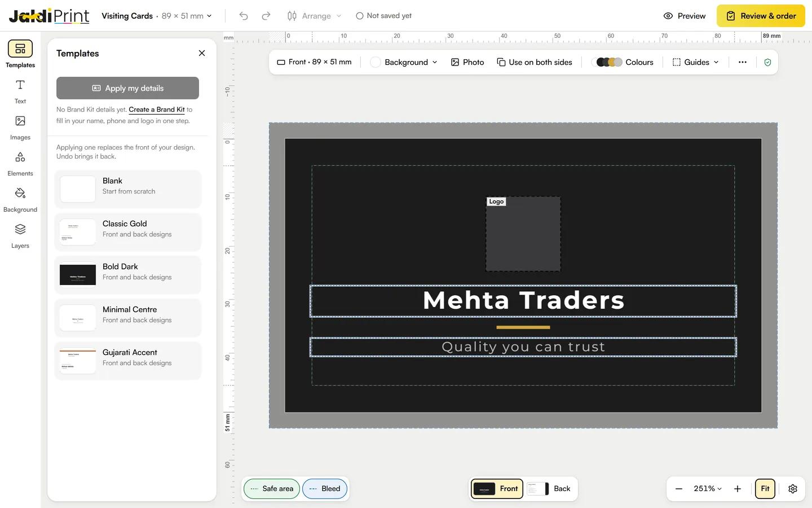The image size is (812, 508).
Task: Click the Preview button
Action: pos(685,16)
